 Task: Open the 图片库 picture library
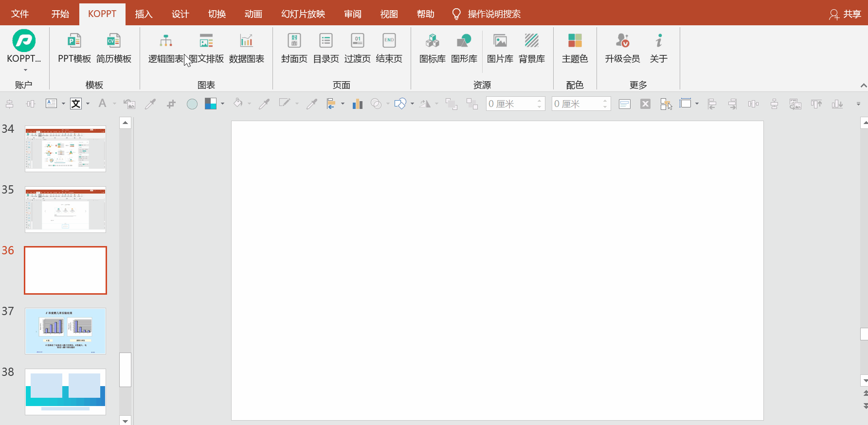500,48
